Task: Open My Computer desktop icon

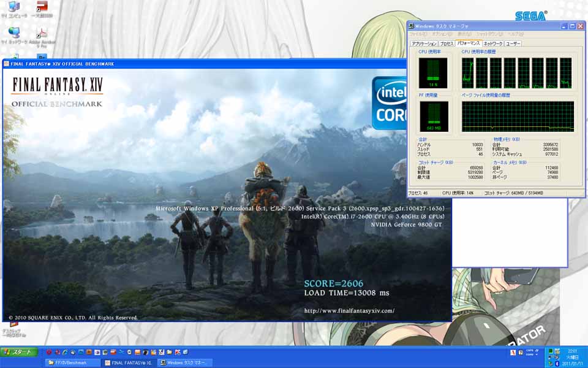Action: click(x=14, y=9)
